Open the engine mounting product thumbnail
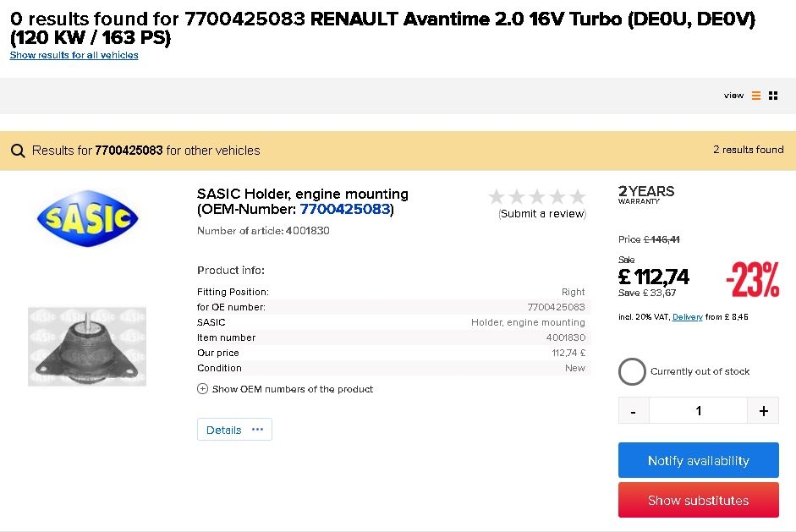Viewport: 796px width, 532px height. (87, 346)
